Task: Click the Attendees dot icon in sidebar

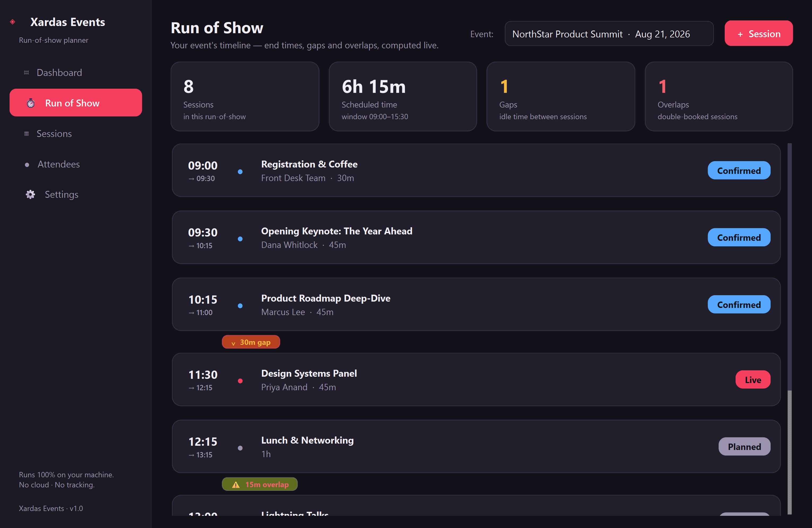Action: click(27, 165)
